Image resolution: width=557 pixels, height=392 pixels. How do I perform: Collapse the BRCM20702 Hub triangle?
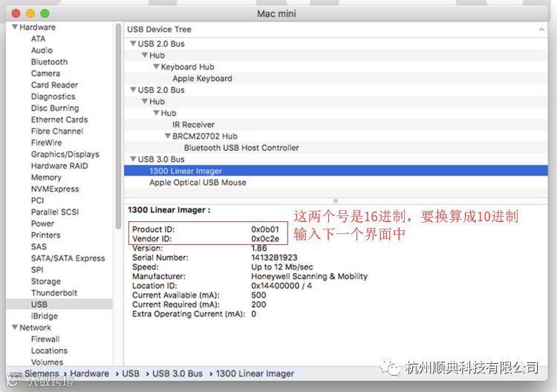tap(168, 136)
